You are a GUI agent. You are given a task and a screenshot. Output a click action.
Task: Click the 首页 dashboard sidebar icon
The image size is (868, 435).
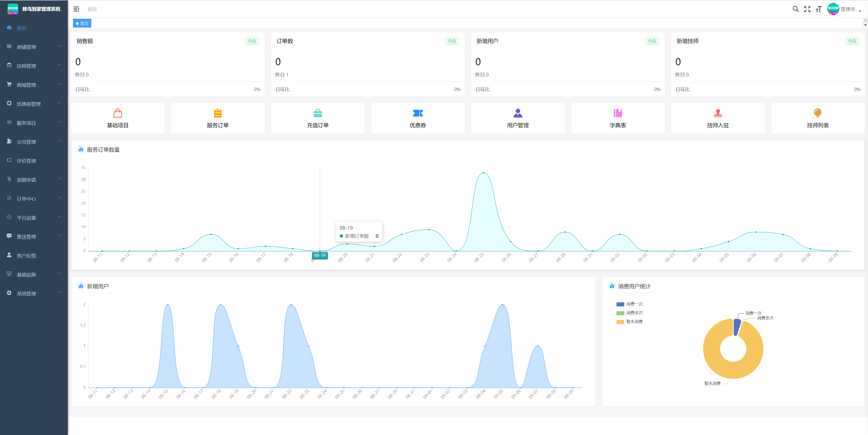click(9, 28)
